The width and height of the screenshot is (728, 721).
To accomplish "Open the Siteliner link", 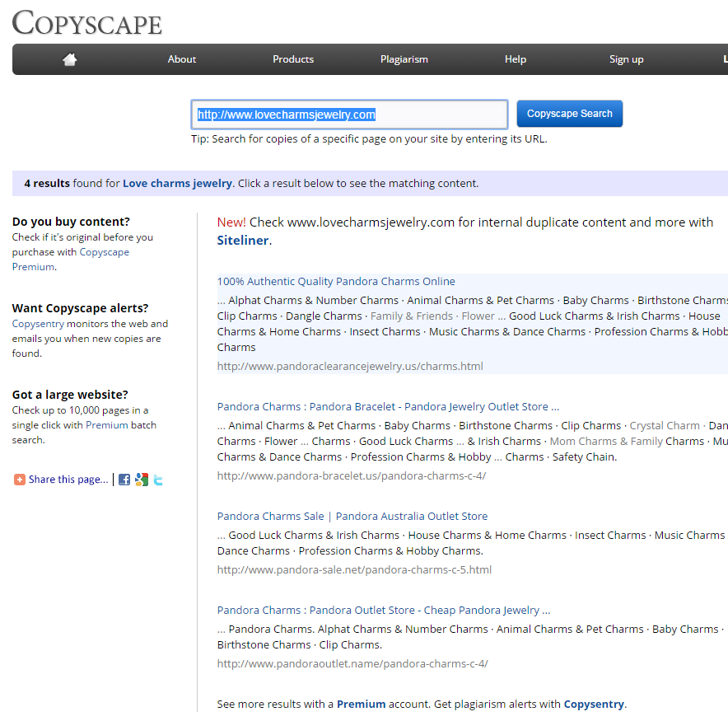I will point(243,240).
